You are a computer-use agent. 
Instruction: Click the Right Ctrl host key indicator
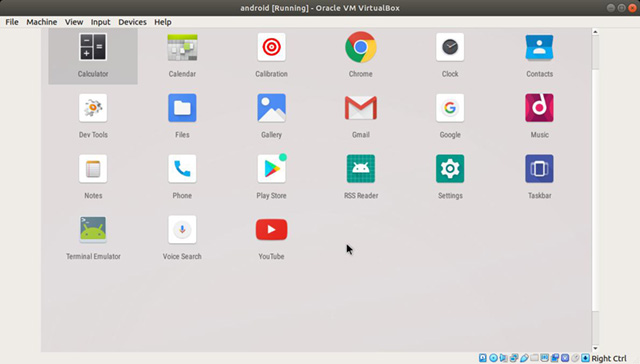[609, 358]
